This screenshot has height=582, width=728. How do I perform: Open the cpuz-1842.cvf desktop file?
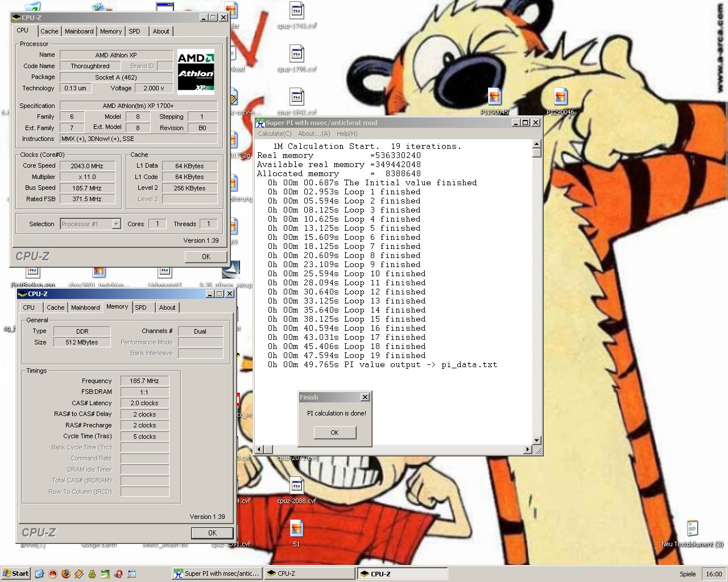pos(297,102)
